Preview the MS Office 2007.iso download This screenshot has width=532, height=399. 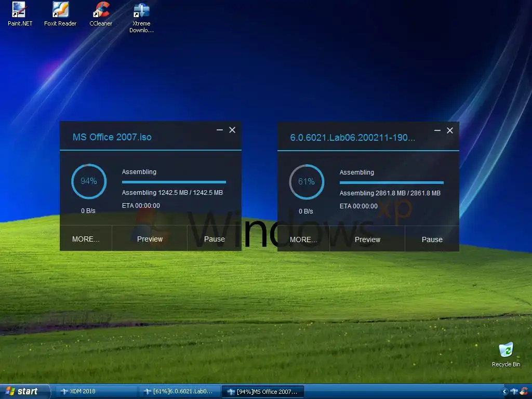coord(150,239)
